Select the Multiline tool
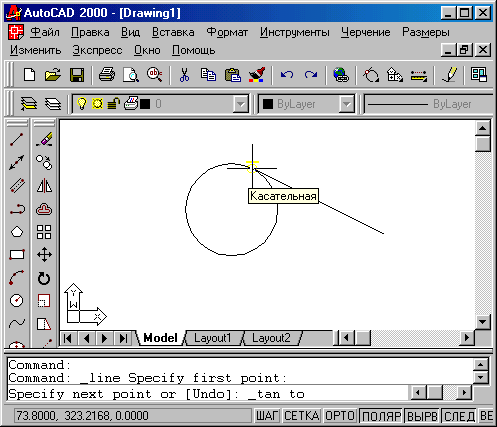Screen dimensions: 497x427 coord(17,186)
